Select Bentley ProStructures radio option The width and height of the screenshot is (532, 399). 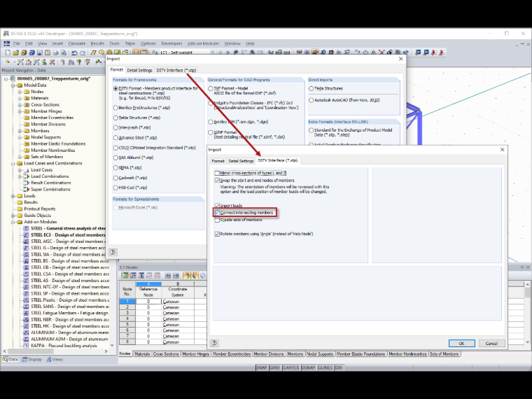tap(115, 108)
